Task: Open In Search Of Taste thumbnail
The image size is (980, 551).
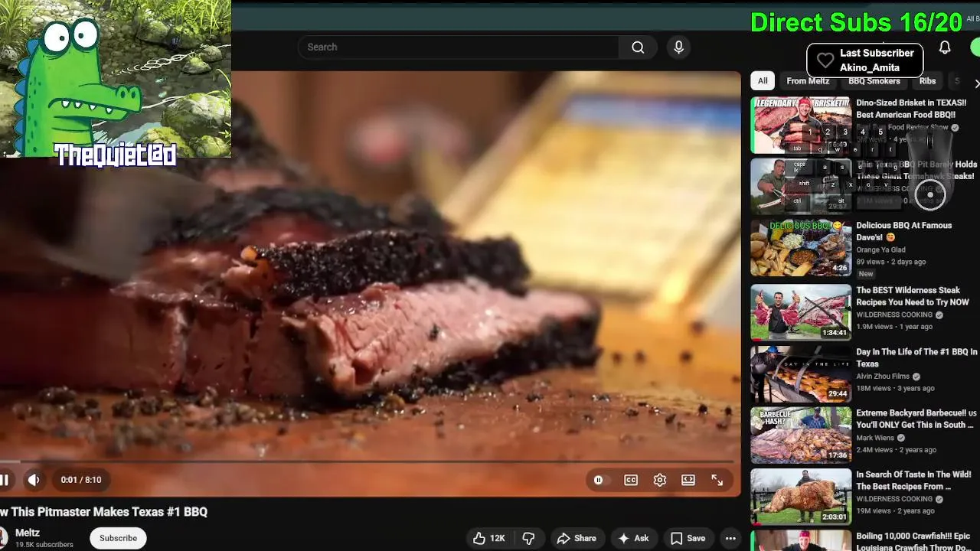Action: [x=801, y=497]
